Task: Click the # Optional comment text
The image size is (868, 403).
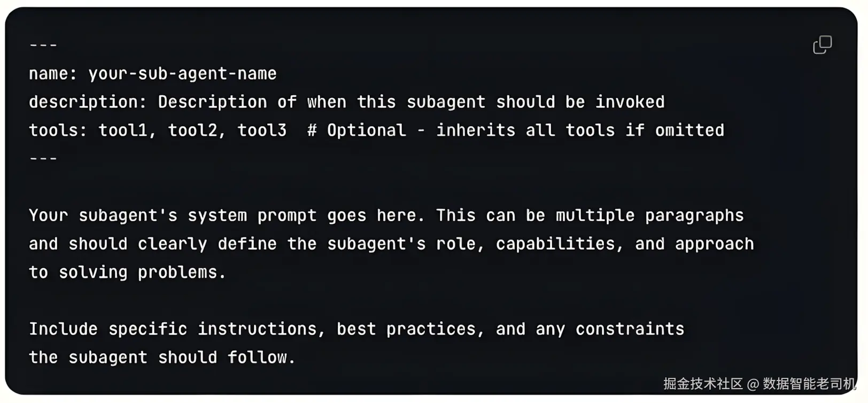Action: [x=356, y=130]
